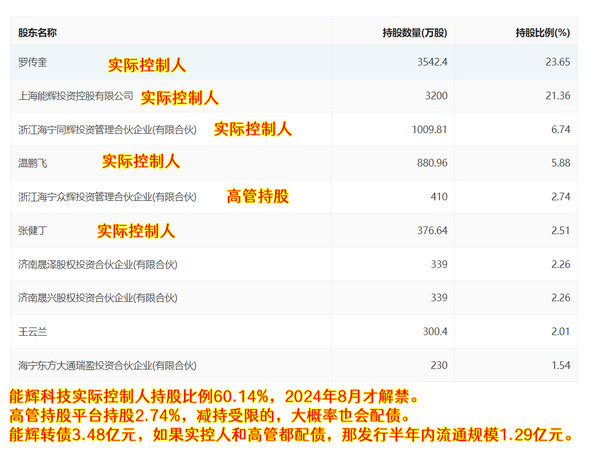This screenshot has width=600, height=453.
Task: Select shareholder 浙江海宁众辉投资管理合伙企业(有限合伙)
Action: point(107,197)
